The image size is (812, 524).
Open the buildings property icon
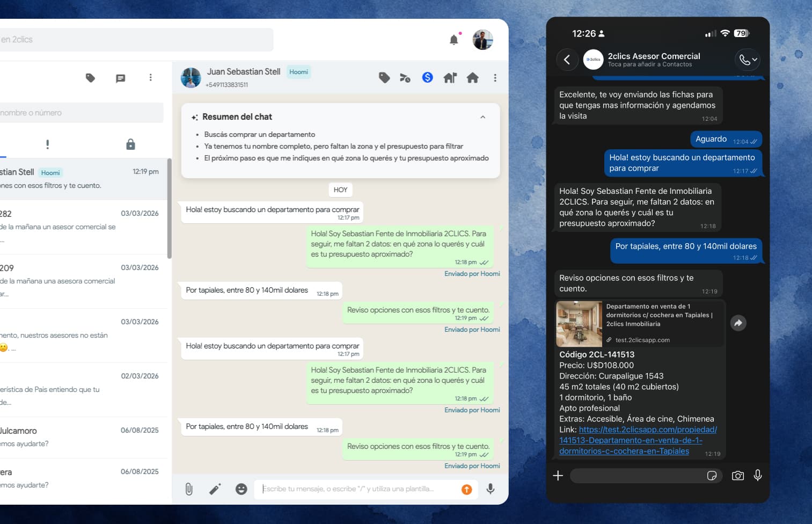450,78
